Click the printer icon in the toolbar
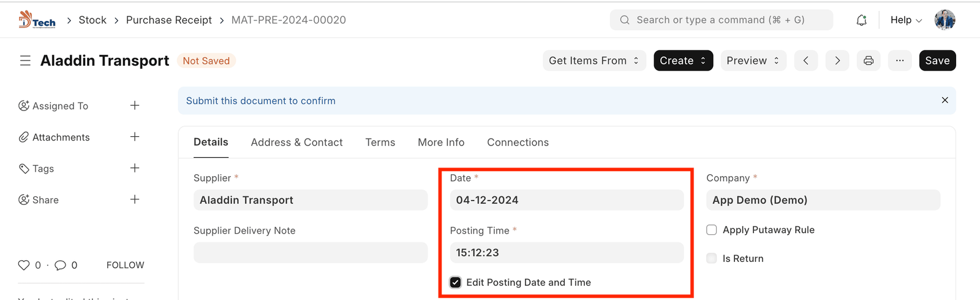The height and width of the screenshot is (300, 980). click(868, 61)
